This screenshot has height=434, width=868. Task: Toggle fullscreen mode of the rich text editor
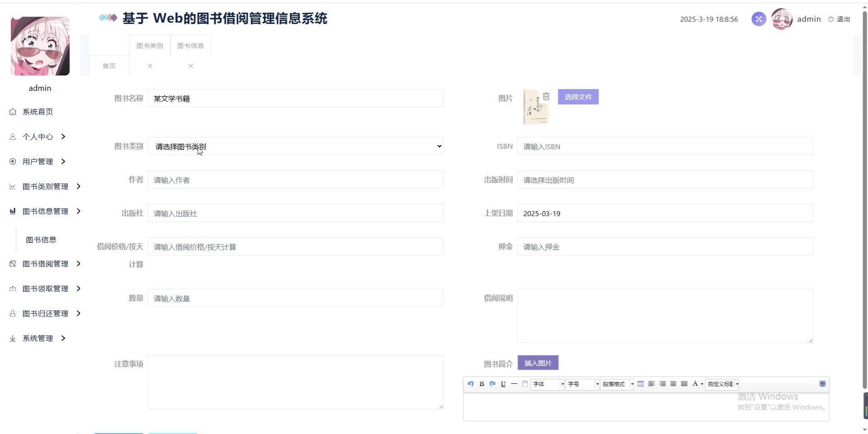point(822,384)
